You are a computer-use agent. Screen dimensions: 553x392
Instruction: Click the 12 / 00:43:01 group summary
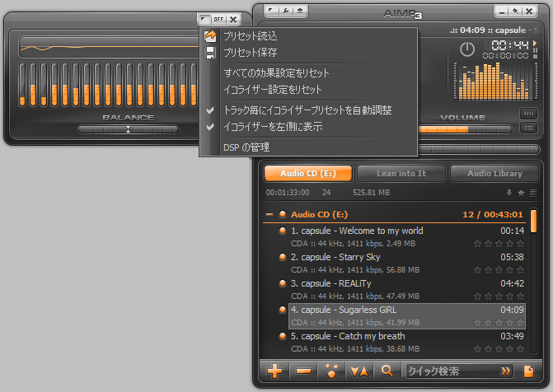click(493, 214)
